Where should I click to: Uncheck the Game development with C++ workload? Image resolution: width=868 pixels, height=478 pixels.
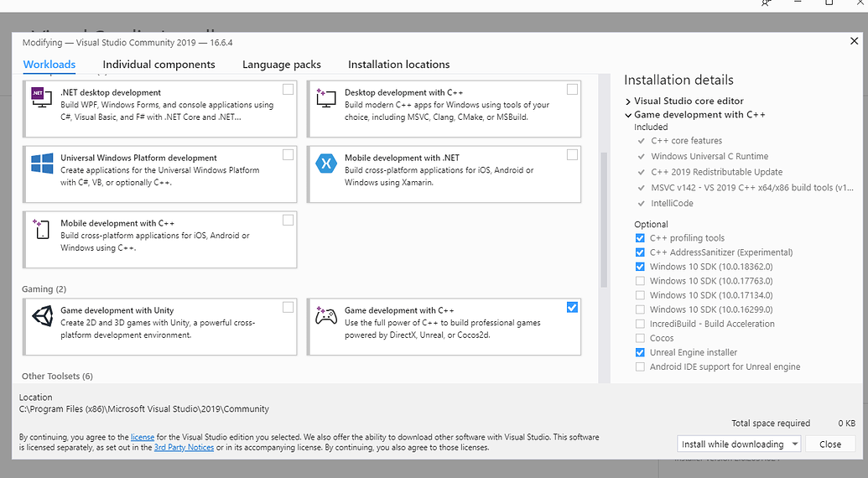coord(572,307)
